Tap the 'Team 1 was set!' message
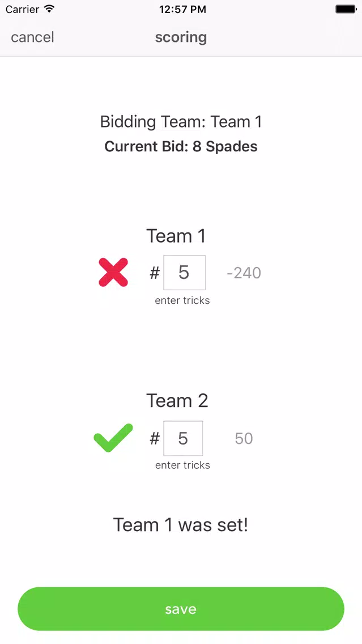The image size is (362, 644). point(181,524)
